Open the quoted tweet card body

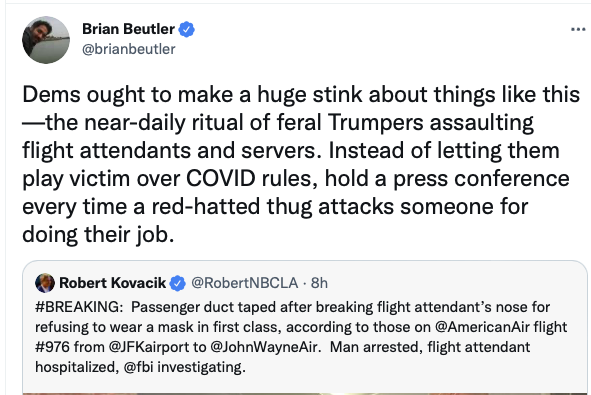coord(305,327)
